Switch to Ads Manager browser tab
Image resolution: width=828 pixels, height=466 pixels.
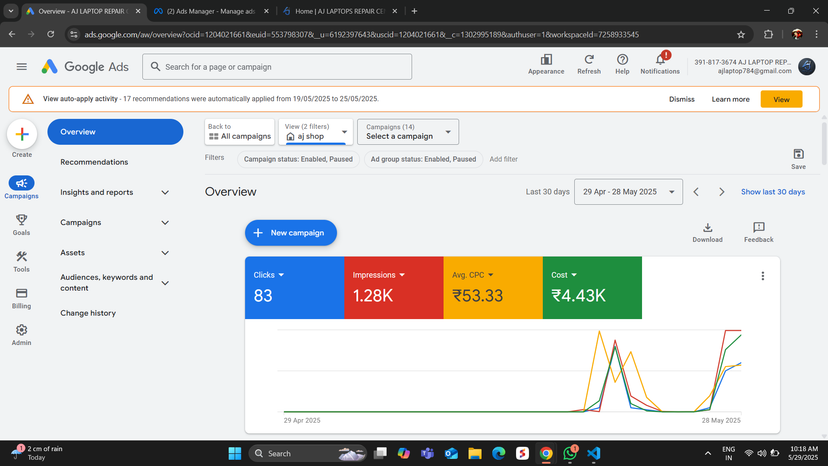pos(211,11)
